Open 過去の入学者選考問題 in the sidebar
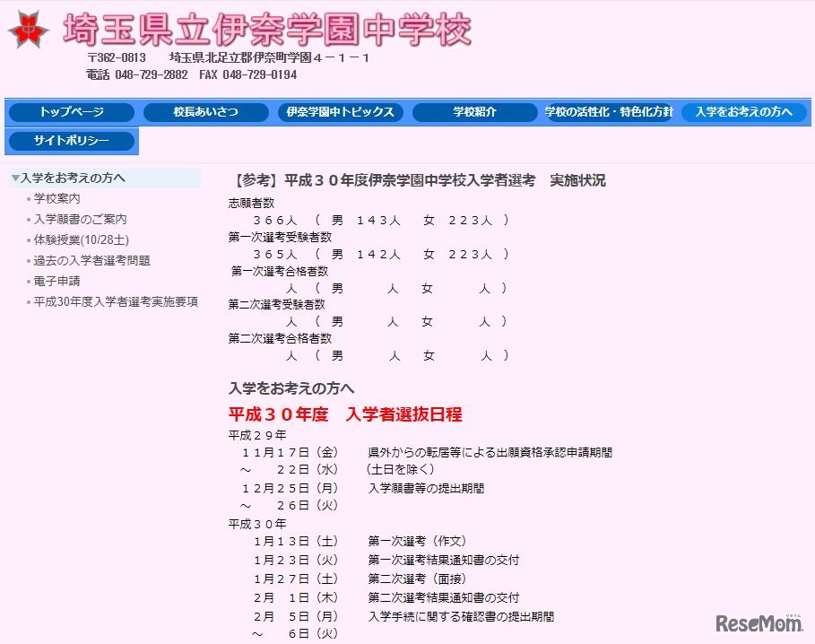Viewport: 815px width, 644px height. 89,260
